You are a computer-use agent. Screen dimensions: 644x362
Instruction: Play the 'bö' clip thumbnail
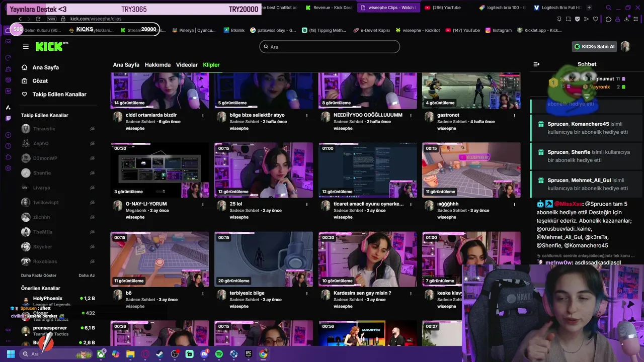click(x=160, y=259)
